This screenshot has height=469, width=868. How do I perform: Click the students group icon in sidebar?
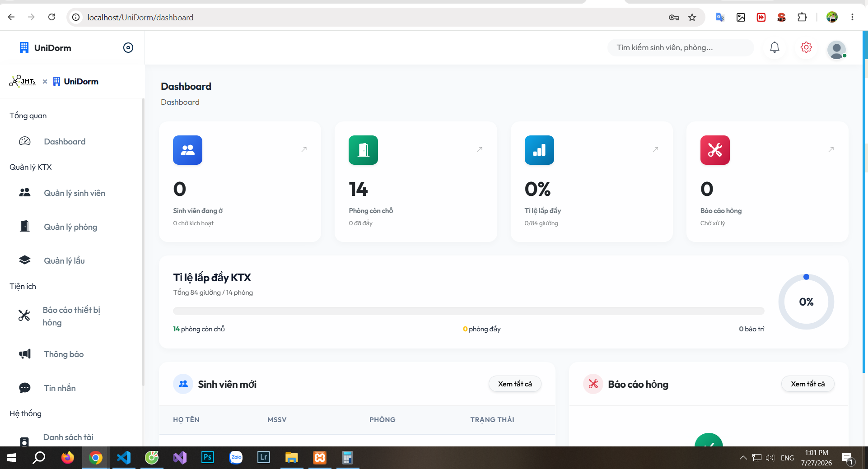point(25,193)
